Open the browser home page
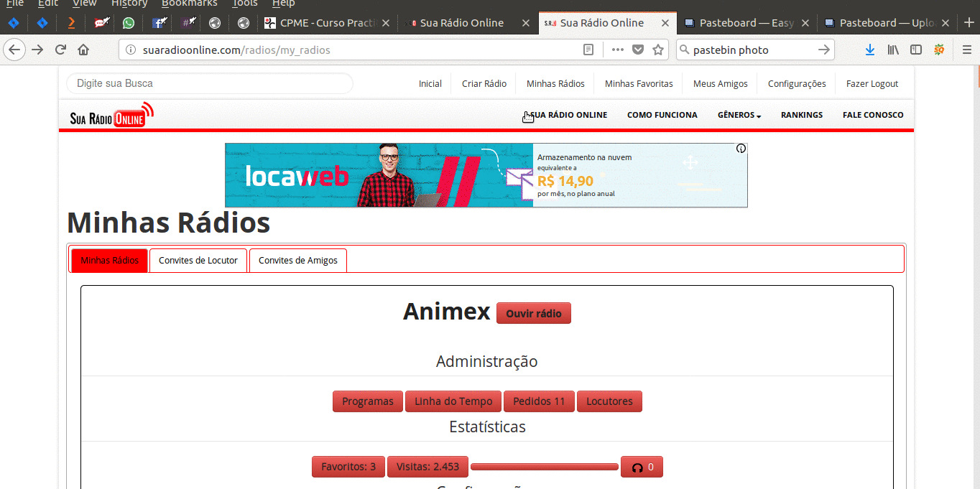This screenshot has width=980, height=489. [x=83, y=50]
